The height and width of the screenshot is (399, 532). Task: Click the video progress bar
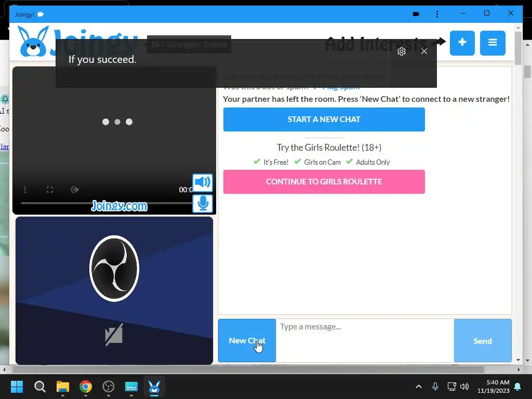[106, 203]
